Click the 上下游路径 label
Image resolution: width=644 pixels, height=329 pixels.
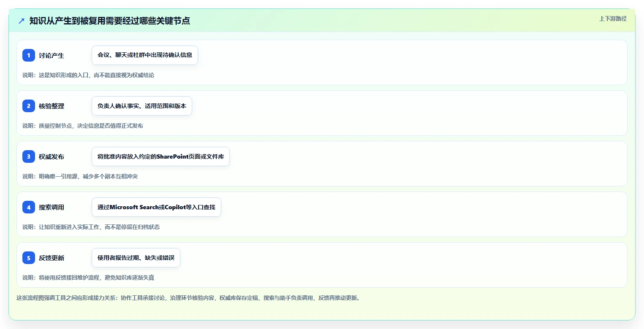(x=613, y=19)
